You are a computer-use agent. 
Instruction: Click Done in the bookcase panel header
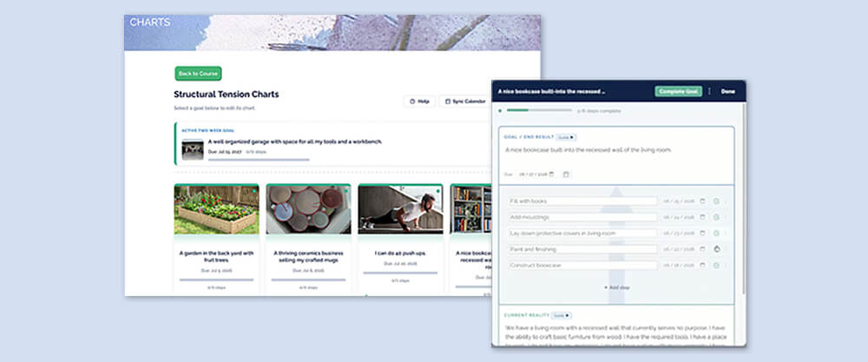point(728,91)
